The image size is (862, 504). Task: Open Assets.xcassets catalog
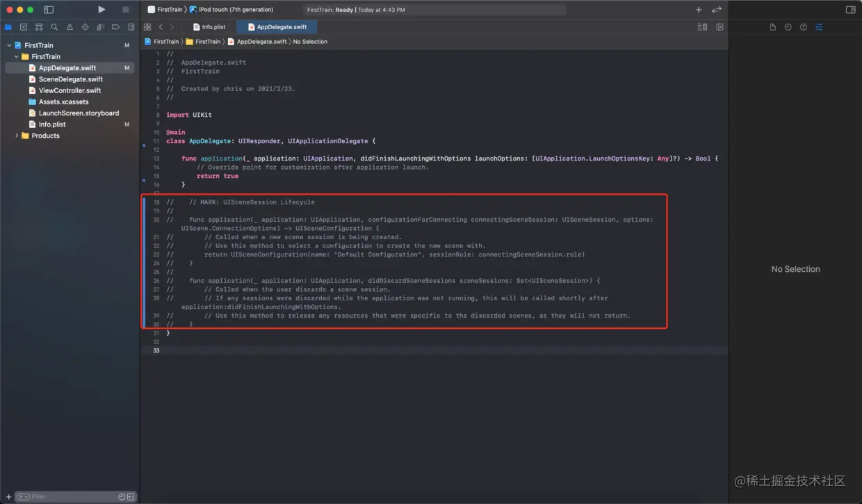pyautogui.click(x=70, y=101)
